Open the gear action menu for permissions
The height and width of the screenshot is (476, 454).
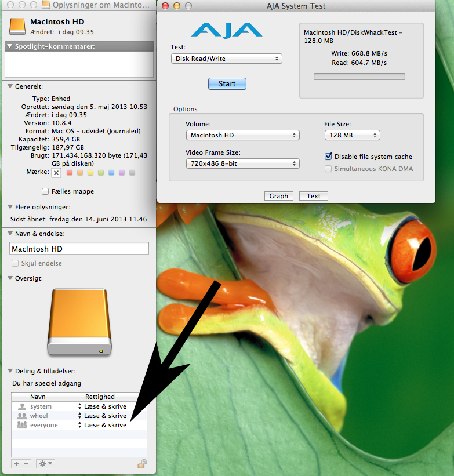coord(46,464)
